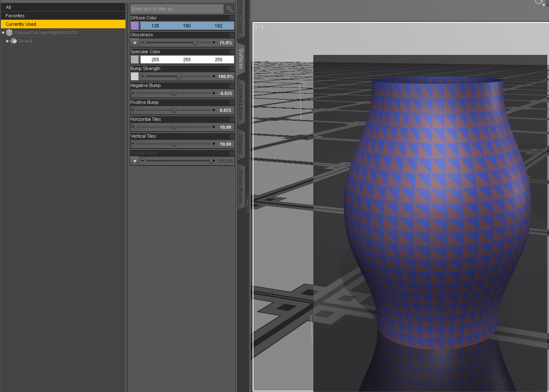Click the Positive Bump slider handle
The height and width of the screenshot is (392, 549).
pyautogui.click(x=174, y=110)
